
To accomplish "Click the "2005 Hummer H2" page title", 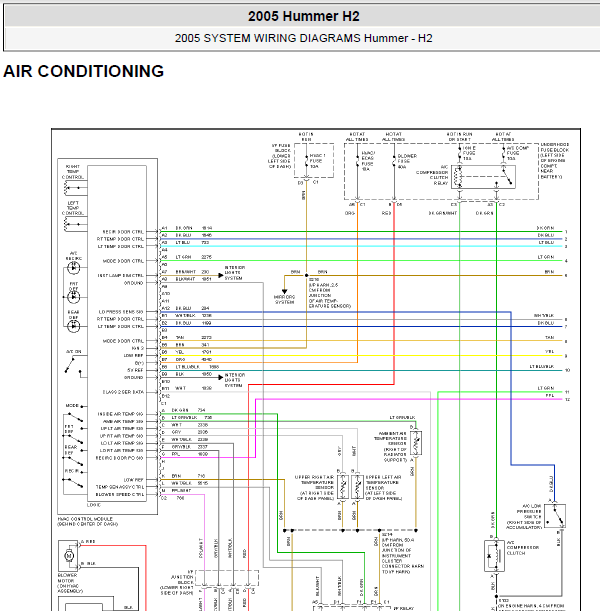I will [x=304, y=16].
